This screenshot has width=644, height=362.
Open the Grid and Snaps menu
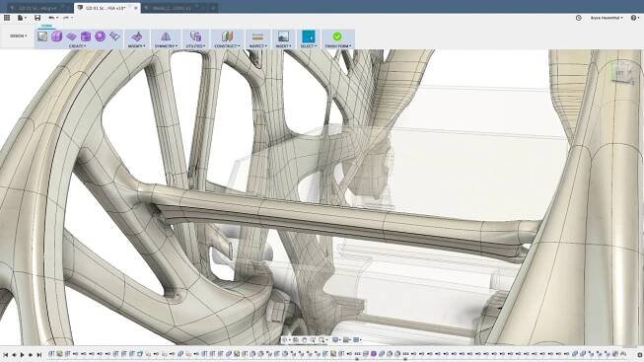pyautogui.click(x=346, y=340)
